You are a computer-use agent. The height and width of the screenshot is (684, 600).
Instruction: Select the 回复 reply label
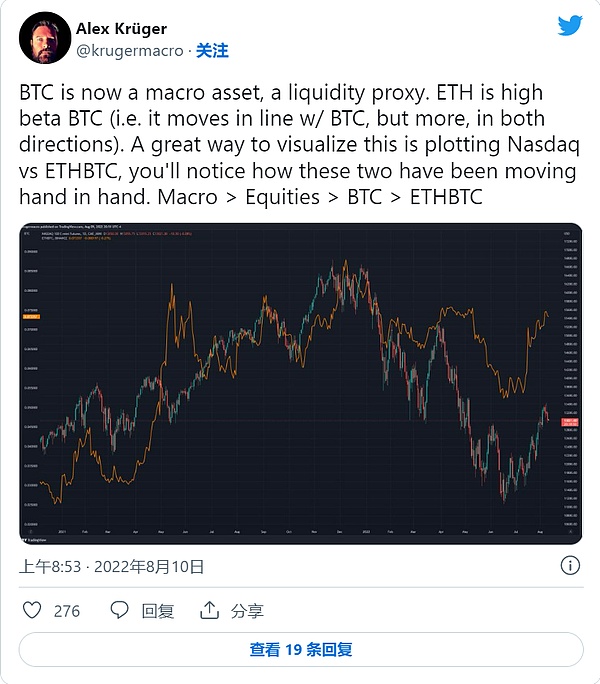158,611
